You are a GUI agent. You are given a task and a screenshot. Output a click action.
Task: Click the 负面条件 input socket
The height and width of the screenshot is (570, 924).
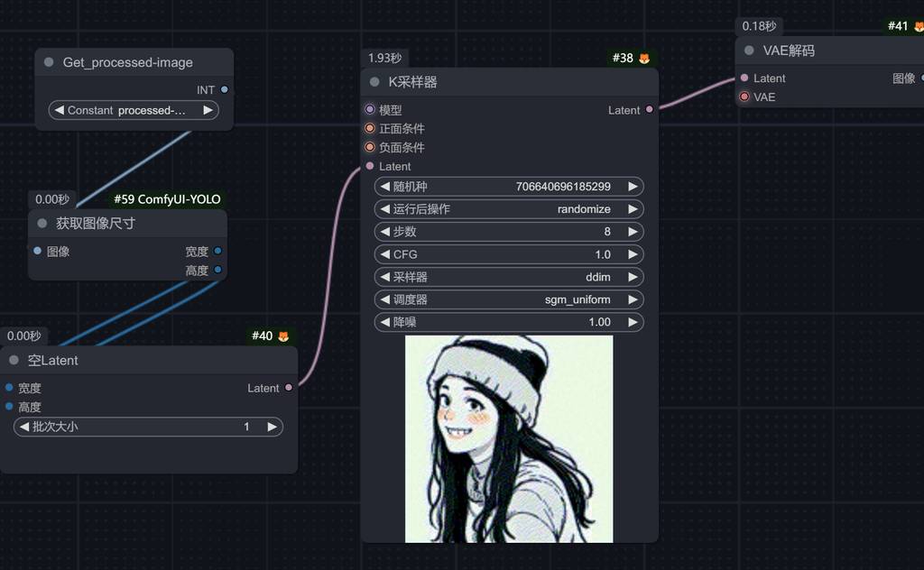pyautogui.click(x=370, y=147)
